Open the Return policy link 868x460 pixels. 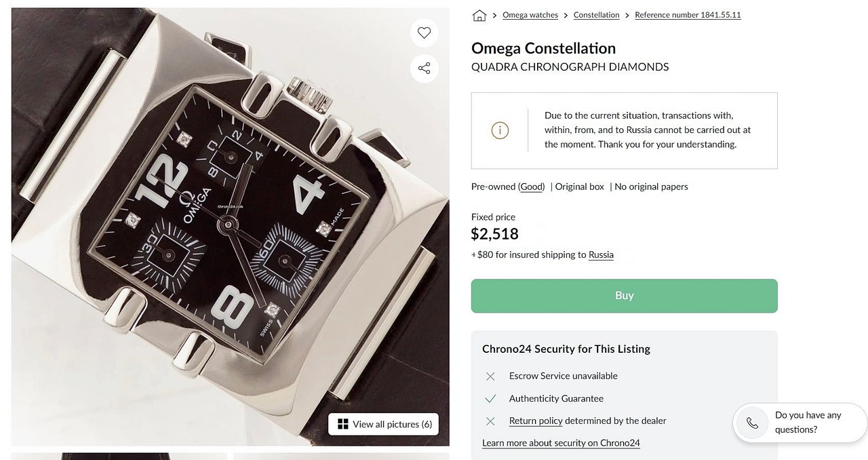(536, 421)
